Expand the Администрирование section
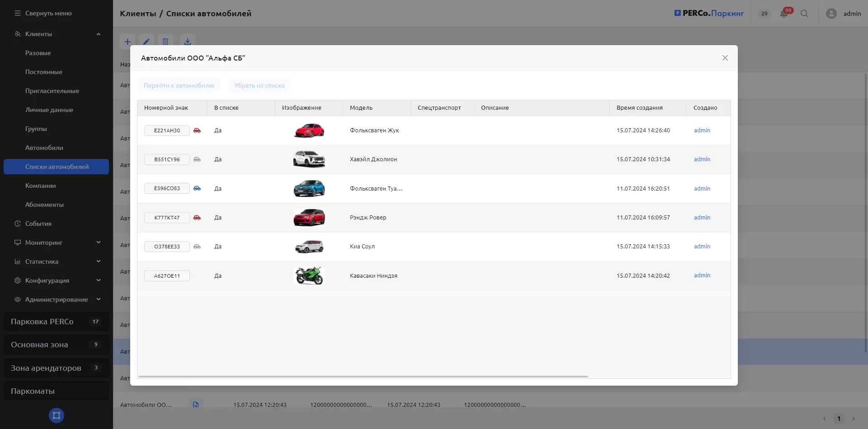 (x=99, y=299)
